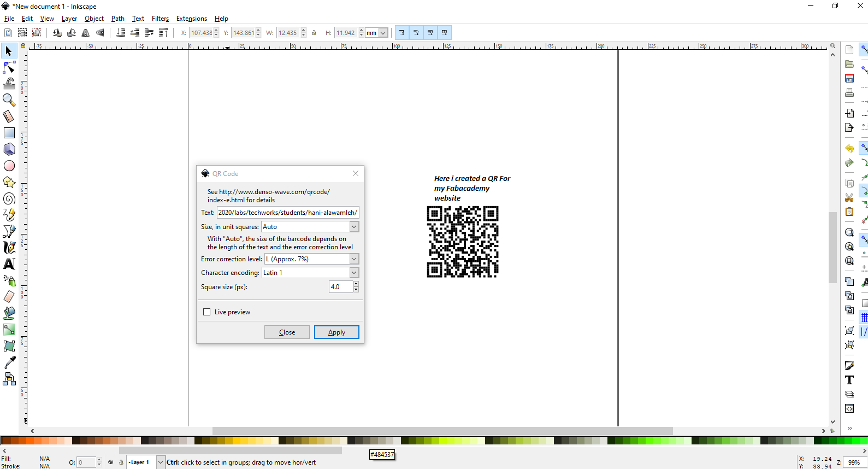
Task: Activate the Zoom magnifier tool
Action: (x=9, y=100)
